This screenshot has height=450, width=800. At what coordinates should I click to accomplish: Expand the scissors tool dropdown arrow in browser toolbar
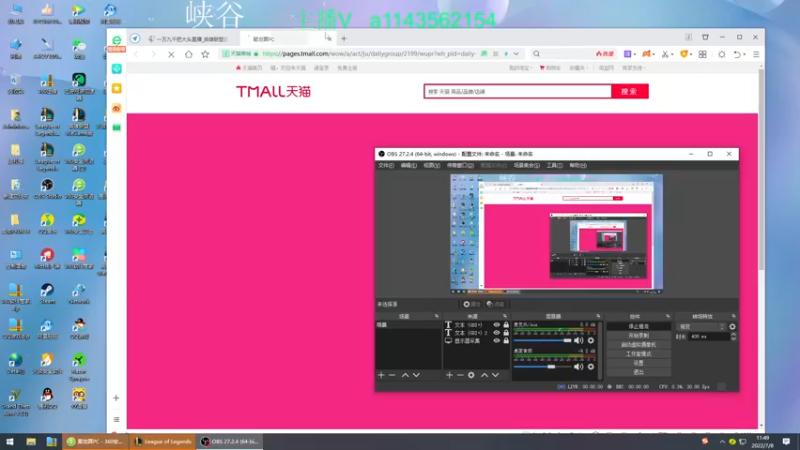click(671, 54)
